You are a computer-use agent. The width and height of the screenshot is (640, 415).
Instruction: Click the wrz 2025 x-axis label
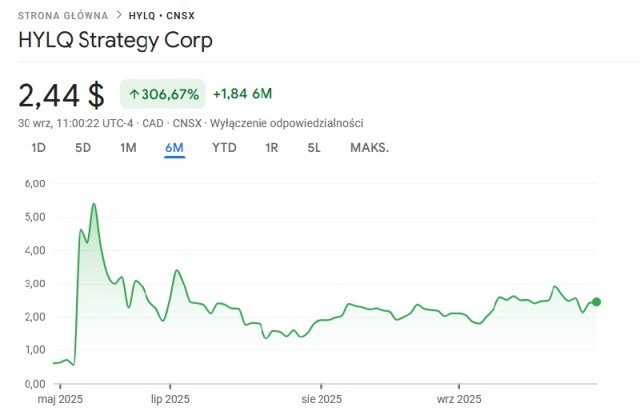pyautogui.click(x=459, y=398)
